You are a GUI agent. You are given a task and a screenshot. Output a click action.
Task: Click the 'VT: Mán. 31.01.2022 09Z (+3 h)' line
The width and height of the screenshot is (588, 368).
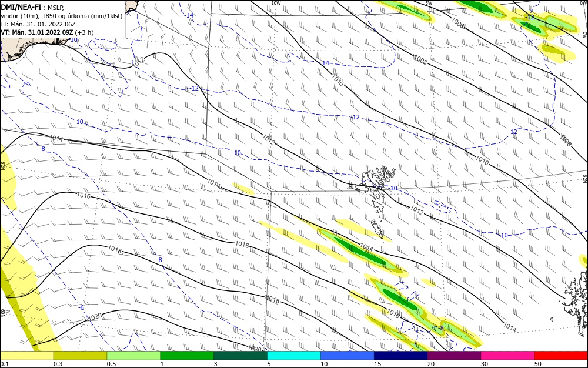pyautogui.click(x=47, y=32)
